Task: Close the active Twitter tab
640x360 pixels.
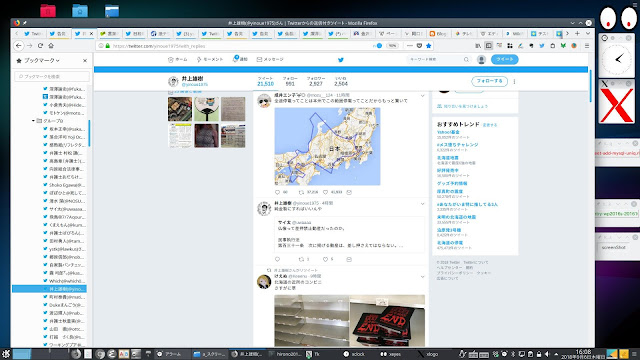Action: (91, 34)
